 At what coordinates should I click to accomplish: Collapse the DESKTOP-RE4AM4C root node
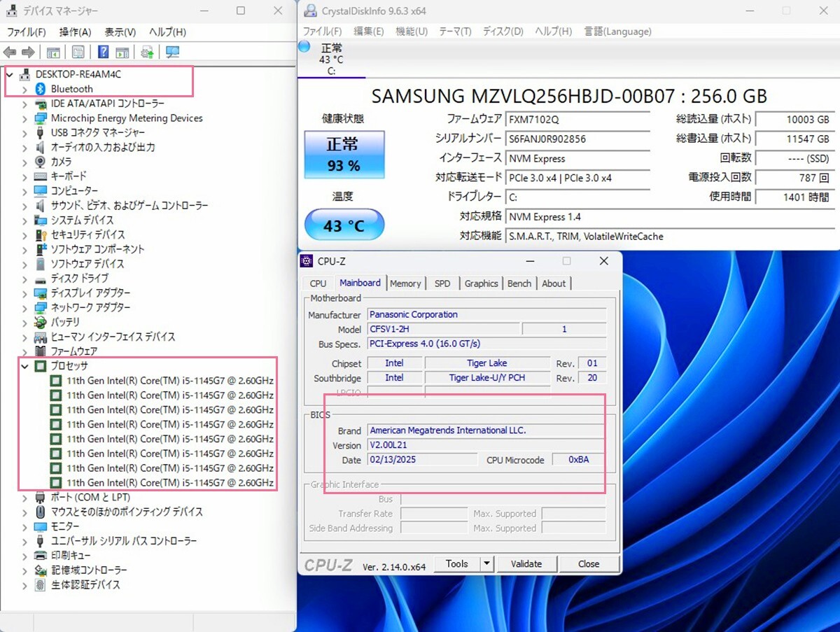pos(10,74)
